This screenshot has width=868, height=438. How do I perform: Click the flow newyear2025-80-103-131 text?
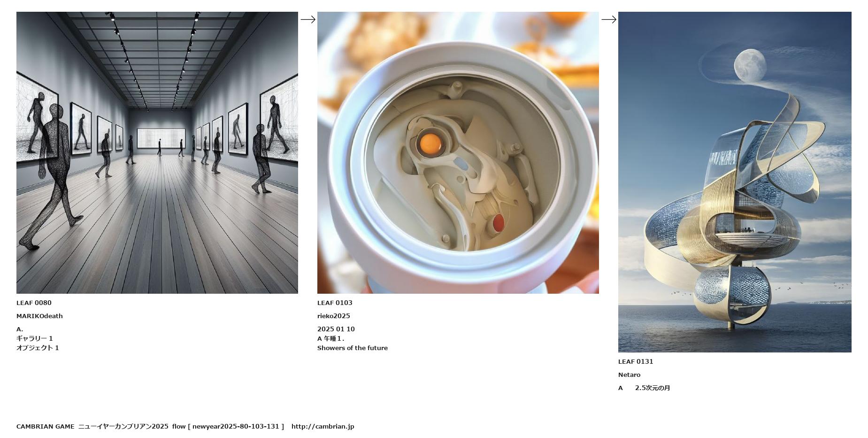click(x=228, y=426)
